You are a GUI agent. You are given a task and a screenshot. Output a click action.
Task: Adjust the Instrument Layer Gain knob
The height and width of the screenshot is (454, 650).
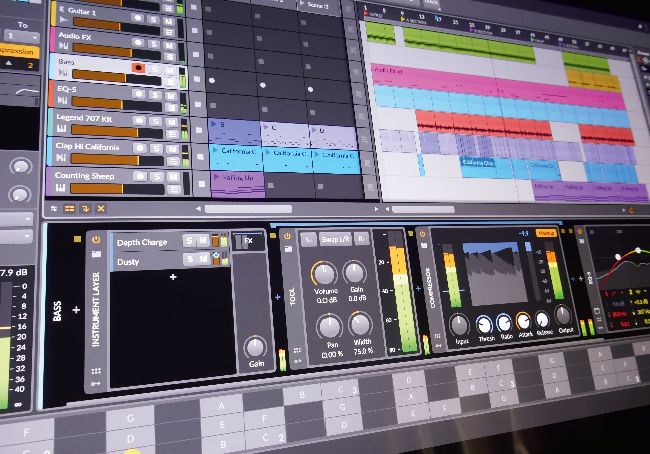pos(255,347)
